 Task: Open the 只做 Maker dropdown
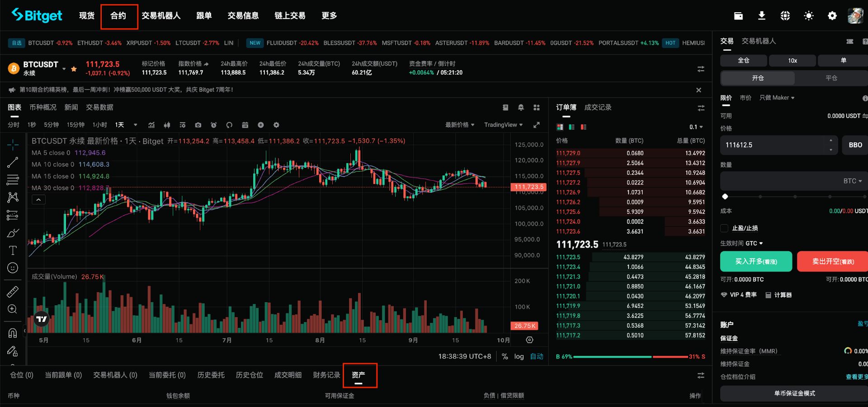(777, 98)
